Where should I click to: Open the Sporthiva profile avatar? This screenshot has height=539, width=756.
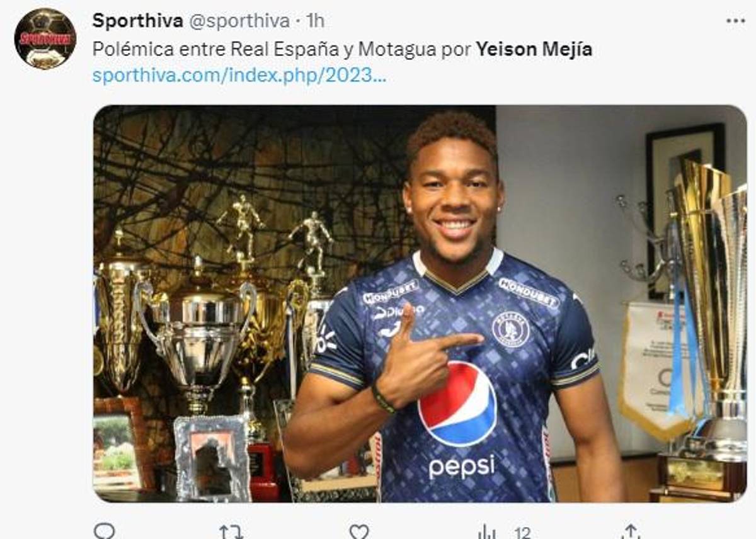point(45,38)
